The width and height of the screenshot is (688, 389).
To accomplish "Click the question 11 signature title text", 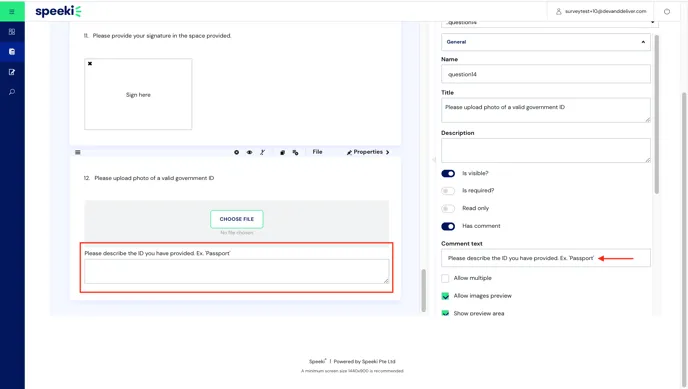I will pyautogui.click(x=161, y=36).
